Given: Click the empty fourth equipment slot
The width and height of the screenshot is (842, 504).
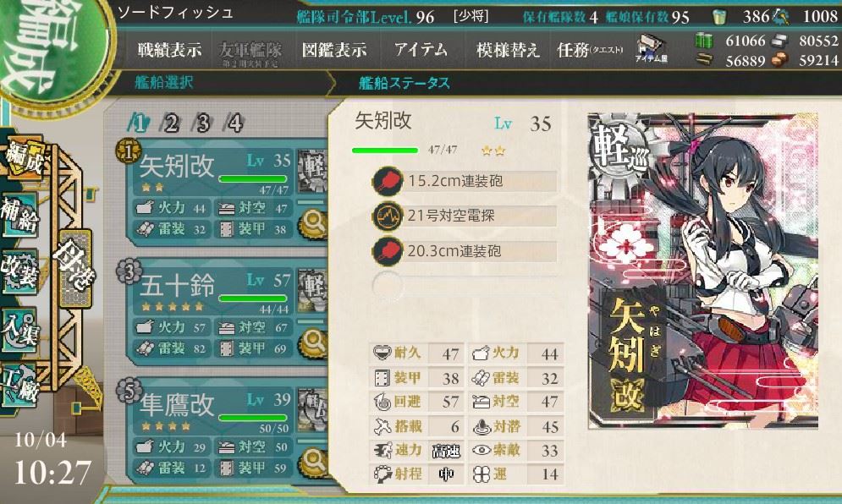Looking at the screenshot, I should click(465, 286).
